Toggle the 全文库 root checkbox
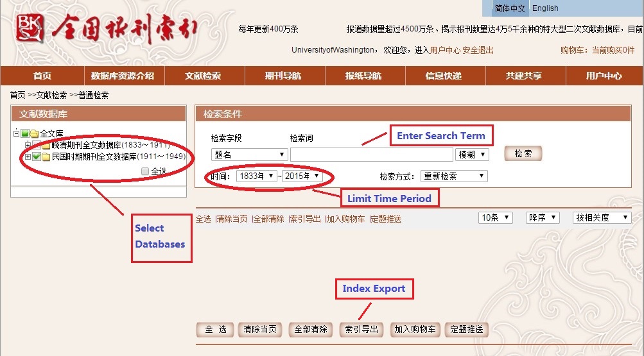Viewport: 644px width, 356px height. coord(25,133)
